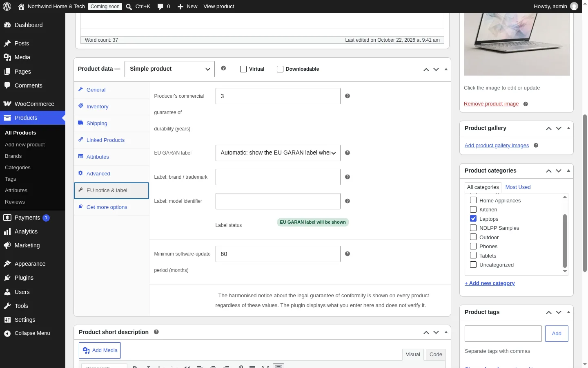The image size is (588, 368).
Task: Click help icon for Producer's commercial guarantee
Action: click(x=347, y=96)
